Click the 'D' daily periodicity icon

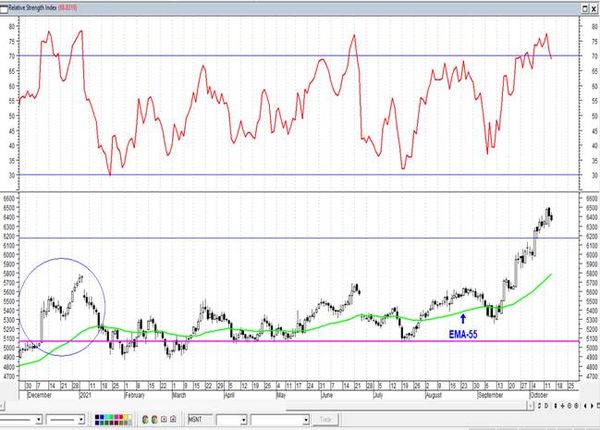[x=546, y=406]
